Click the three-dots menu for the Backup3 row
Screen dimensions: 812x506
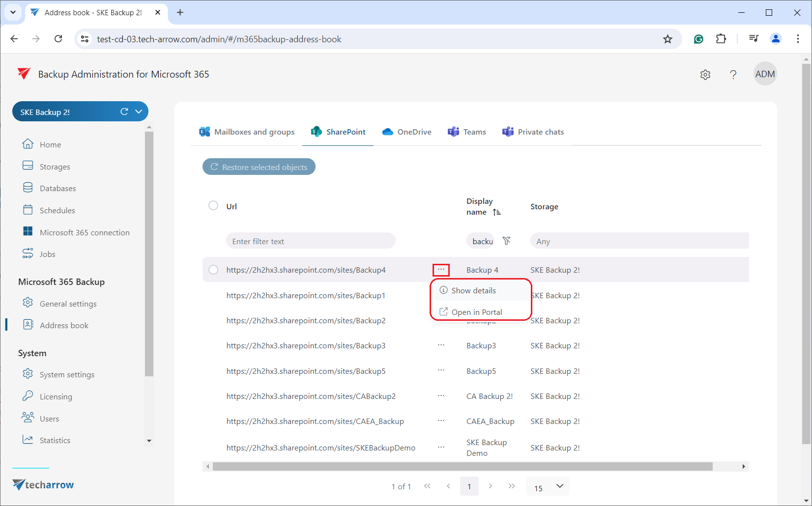point(441,345)
